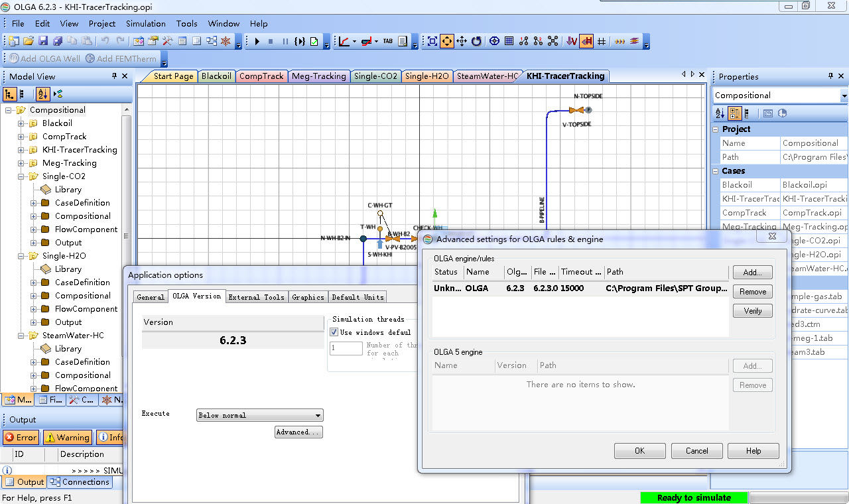
Task: Switch to the Blackoil tab
Action: coord(216,76)
